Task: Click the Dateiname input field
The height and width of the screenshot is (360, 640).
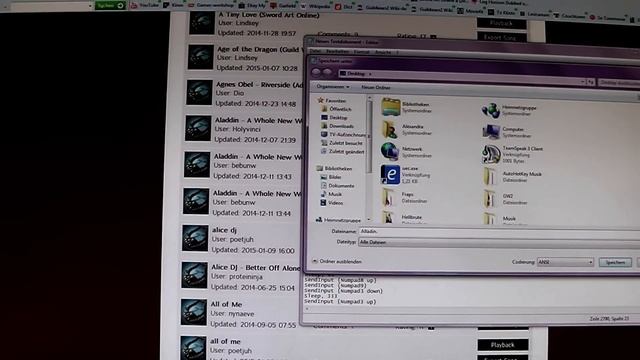Action: coord(498,231)
